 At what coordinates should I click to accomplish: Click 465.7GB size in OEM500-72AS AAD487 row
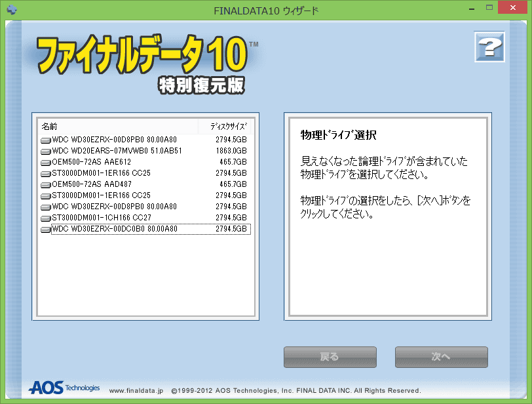click(233, 184)
